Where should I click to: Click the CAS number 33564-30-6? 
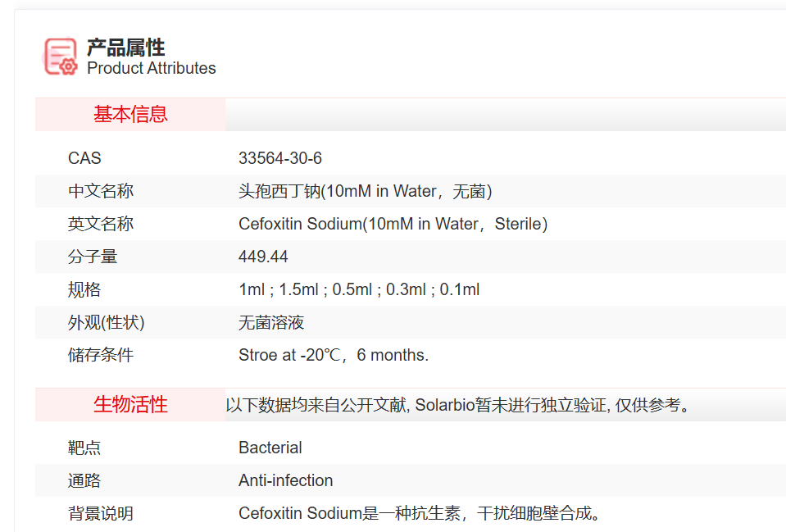[x=280, y=158]
